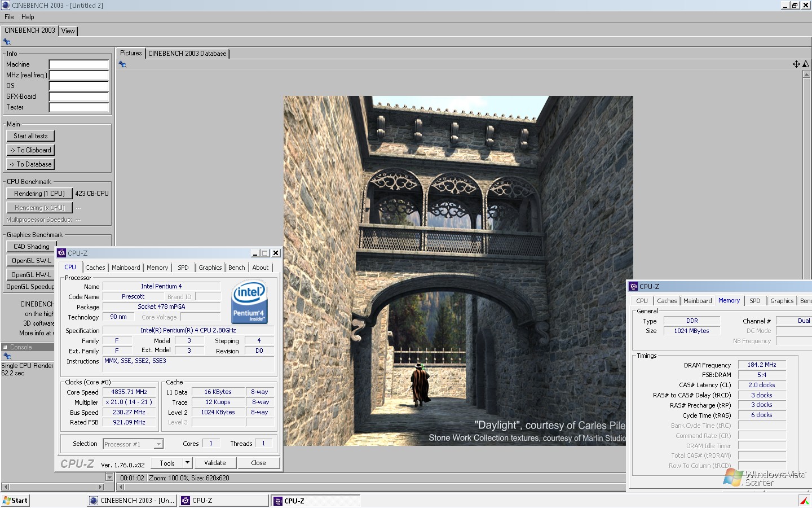Click the second CPU-Z window title icon

634,286
